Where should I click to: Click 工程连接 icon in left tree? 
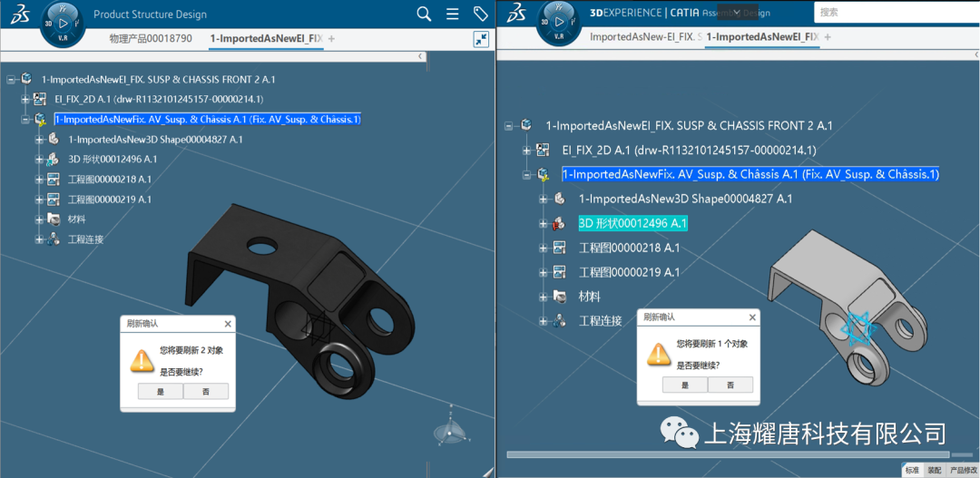54,239
